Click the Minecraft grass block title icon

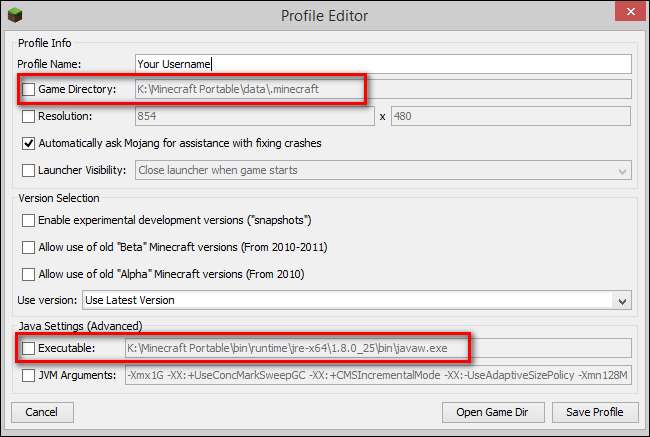(x=16, y=14)
